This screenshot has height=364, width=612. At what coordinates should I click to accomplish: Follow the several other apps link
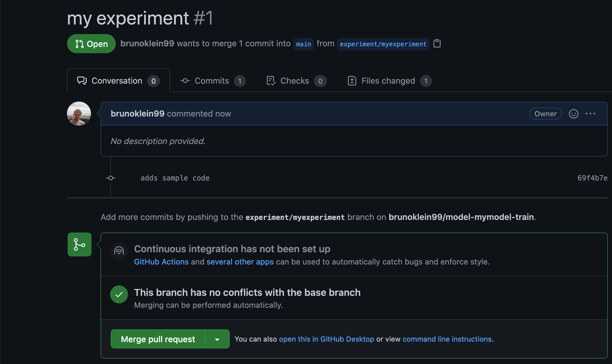tap(240, 262)
